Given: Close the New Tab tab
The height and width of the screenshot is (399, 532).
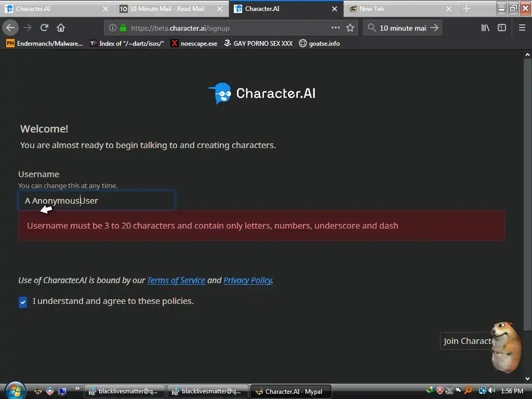Looking at the screenshot, I should click(x=449, y=9).
